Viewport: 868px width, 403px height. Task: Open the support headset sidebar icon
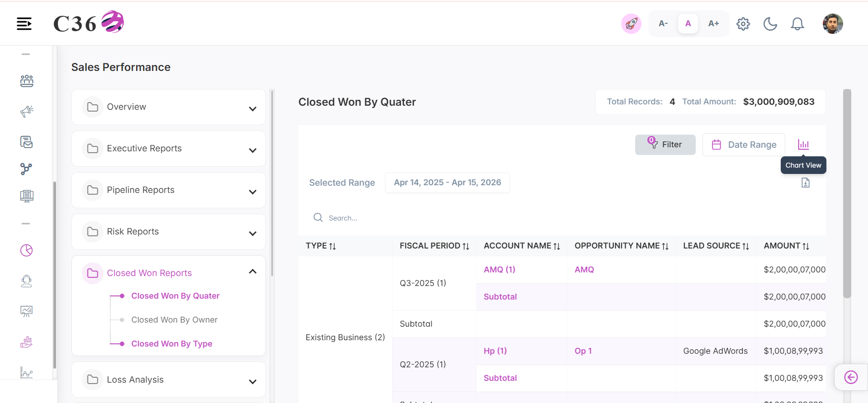(27, 281)
